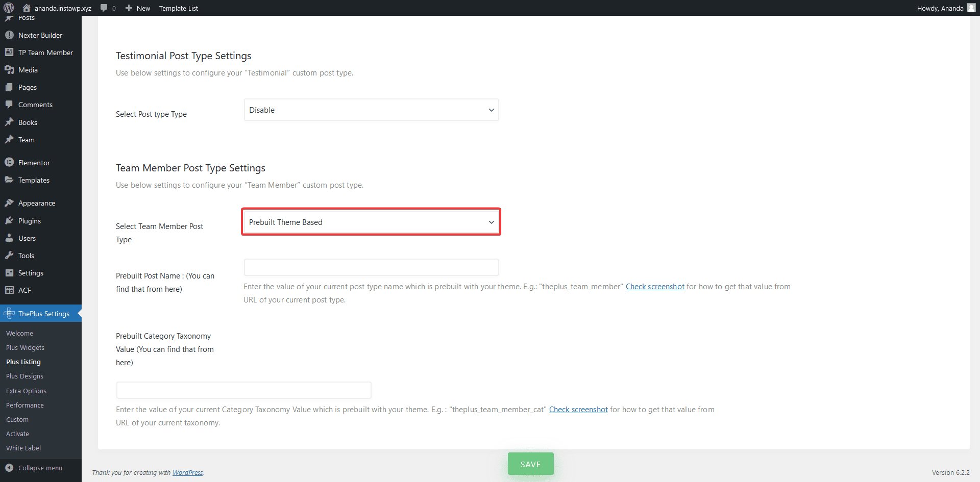This screenshot has height=482, width=980.
Task: Select the Plus Listing submenu item
Action: (23, 362)
